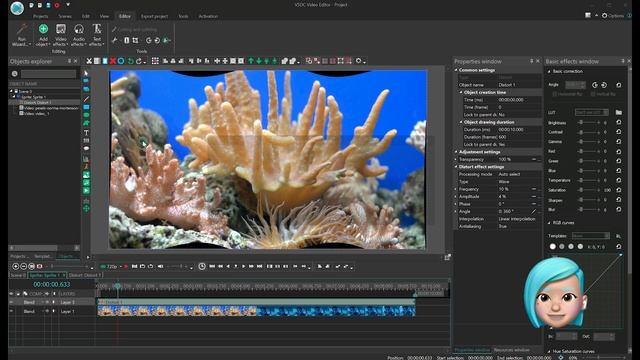
Task: Open the RGB curves Templates dropdown
Action: pos(590,236)
